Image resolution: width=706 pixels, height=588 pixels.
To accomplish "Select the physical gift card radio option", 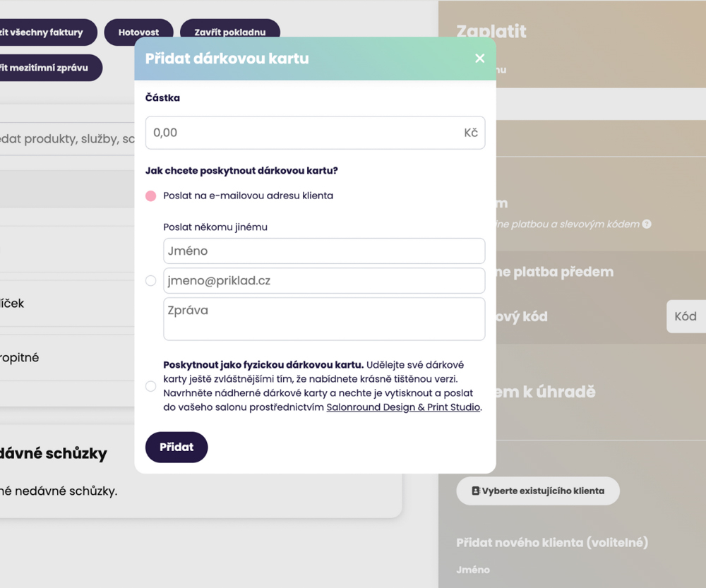I will (x=150, y=386).
